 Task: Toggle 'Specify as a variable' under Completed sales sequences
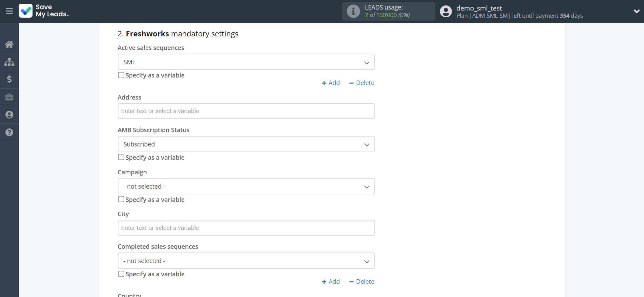121,274
